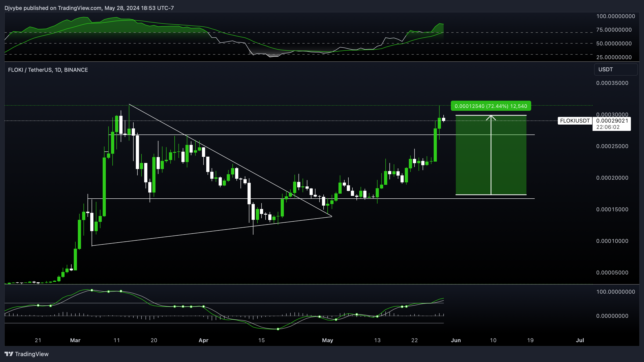This screenshot has width=644, height=362.
Task: Click the green 0.00012540 (72.44%) measurement label
Action: [491, 106]
